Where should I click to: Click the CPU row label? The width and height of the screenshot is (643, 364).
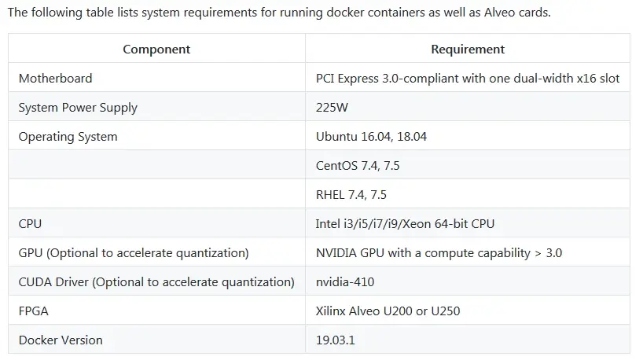30,223
